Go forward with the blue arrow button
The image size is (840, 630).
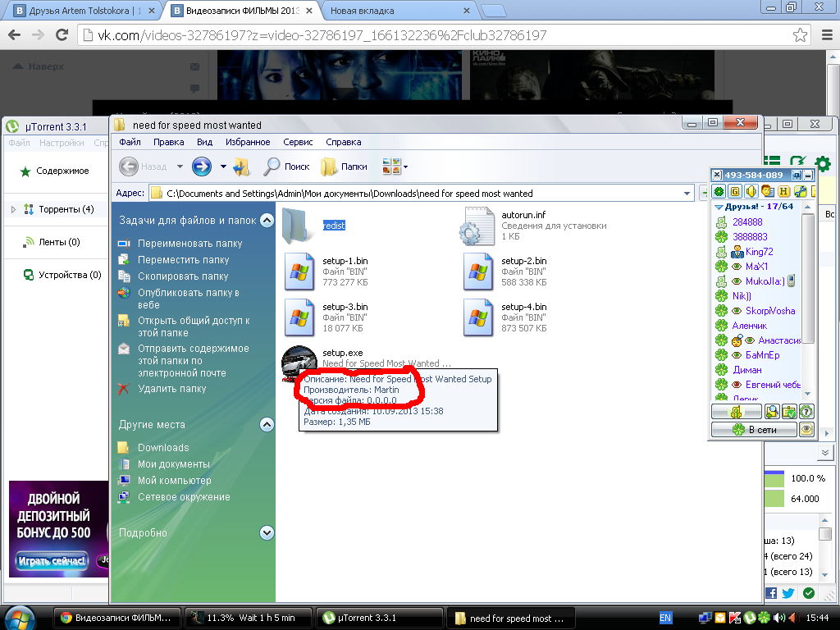point(202,167)
